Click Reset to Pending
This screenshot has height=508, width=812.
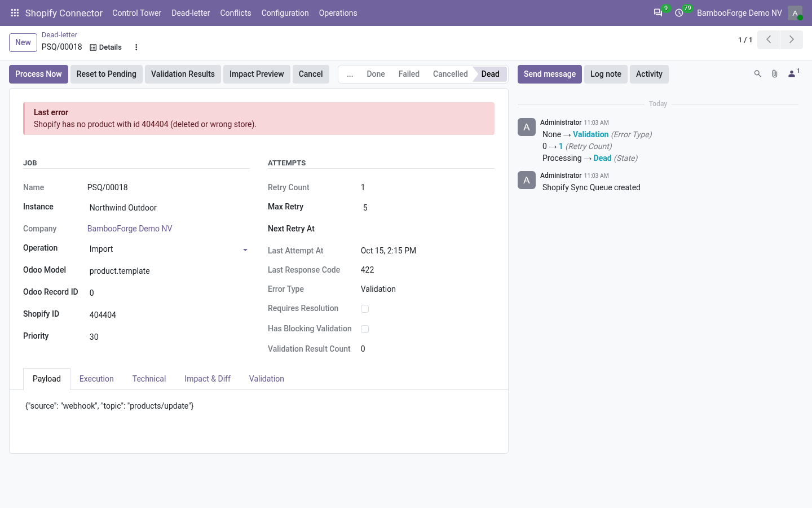click(x=107, y=74)
